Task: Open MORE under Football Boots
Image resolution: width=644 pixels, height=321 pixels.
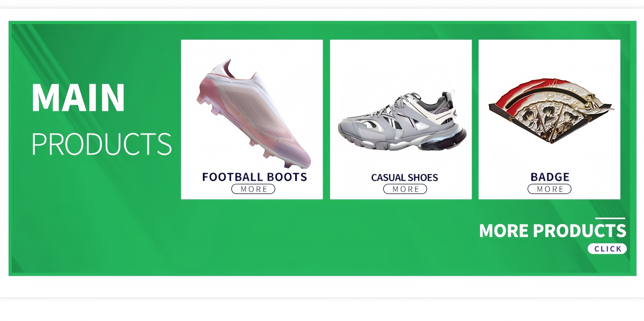Action: (253, 189)
